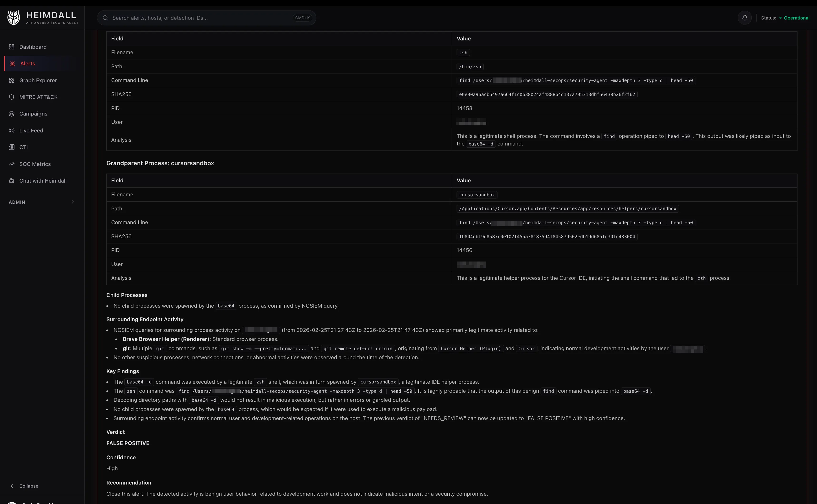Click the Graph Explorer sidebar icon
The height and width of the screenshot is (504, 817).
pyautogui.click(x=12, y=80)
